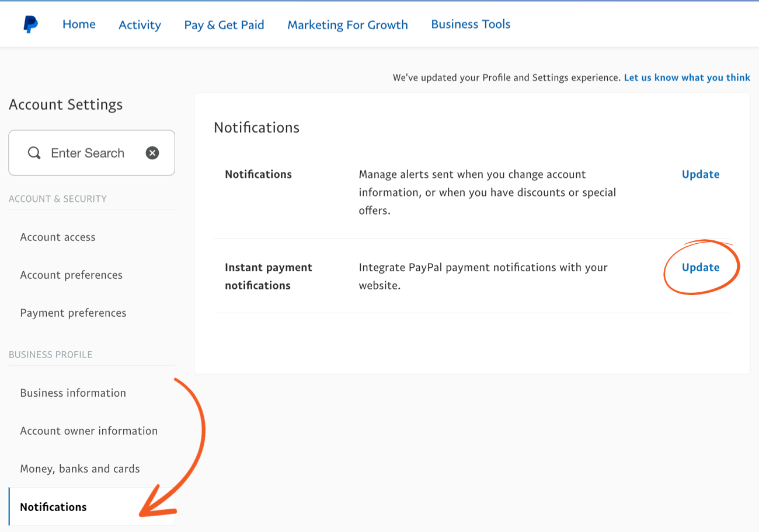759x532 pixels.
Task: Click Update for the Notifications row
Action: [701, 174]
